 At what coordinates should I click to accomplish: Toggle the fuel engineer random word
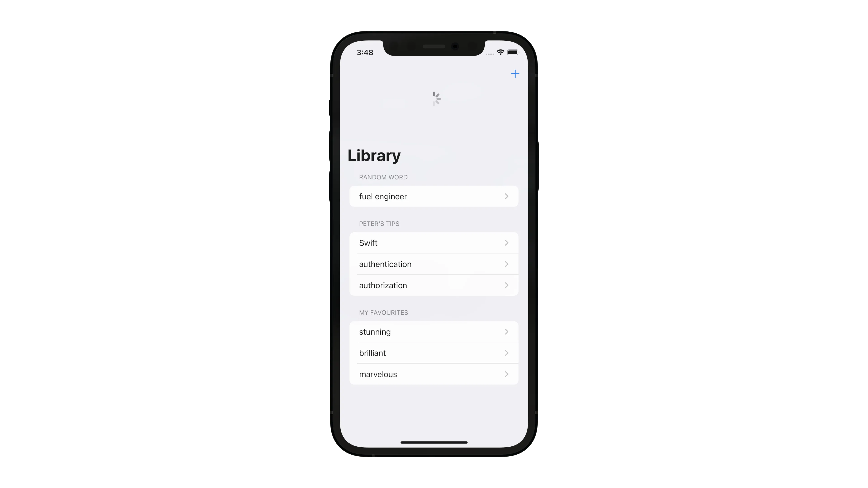click(x=434, y=196)
